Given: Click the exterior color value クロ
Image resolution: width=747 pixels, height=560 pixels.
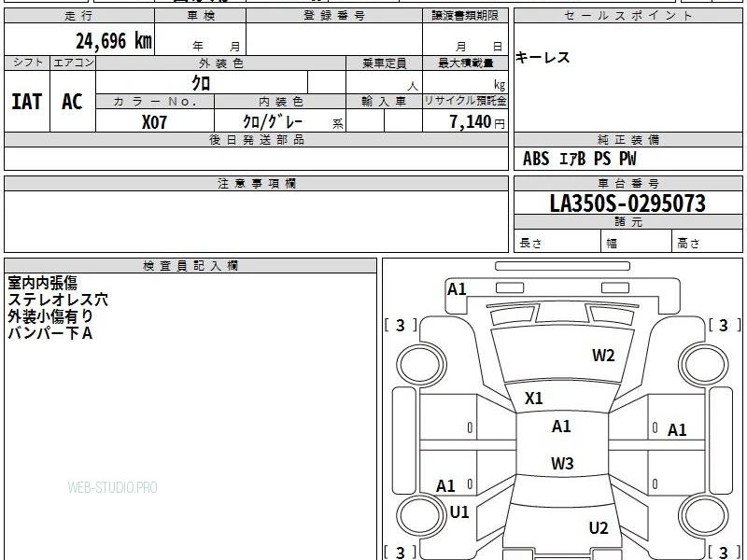Looking at the screenshot, I should 201,83.
